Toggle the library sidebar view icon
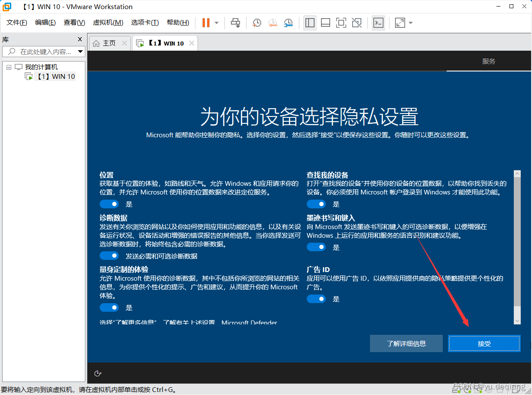Image resolution: width=532 pixels, height=395 pixels. click(310, 23)
